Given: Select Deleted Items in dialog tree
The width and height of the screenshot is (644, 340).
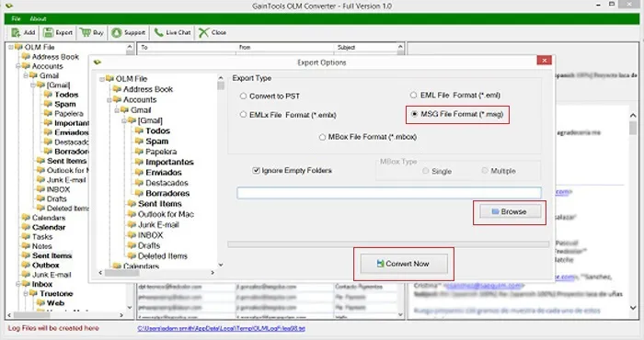Looking at the screenshot, I should 163,256.
